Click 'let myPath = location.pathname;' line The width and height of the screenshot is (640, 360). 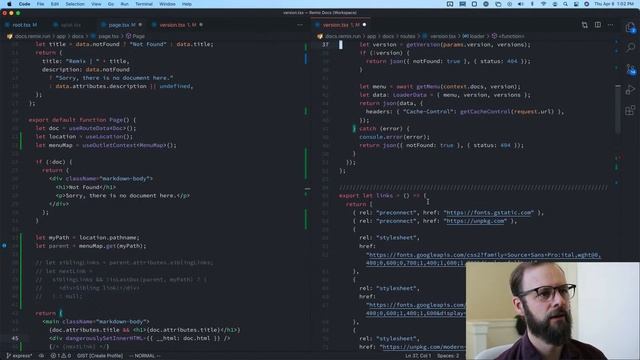[x=87, y=237]
